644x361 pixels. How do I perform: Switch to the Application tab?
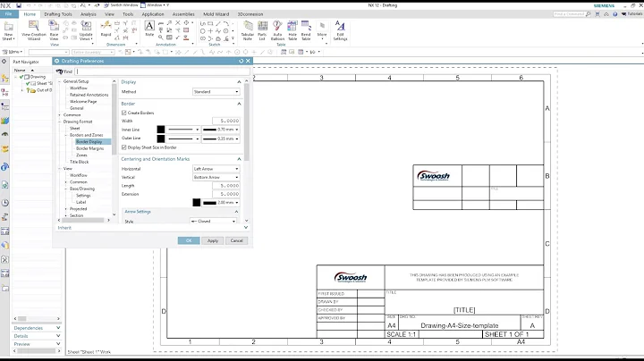(x=153, y=14)
